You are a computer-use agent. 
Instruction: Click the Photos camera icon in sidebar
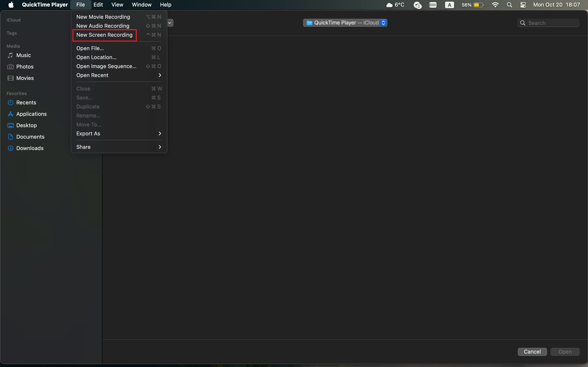(10, 67)
